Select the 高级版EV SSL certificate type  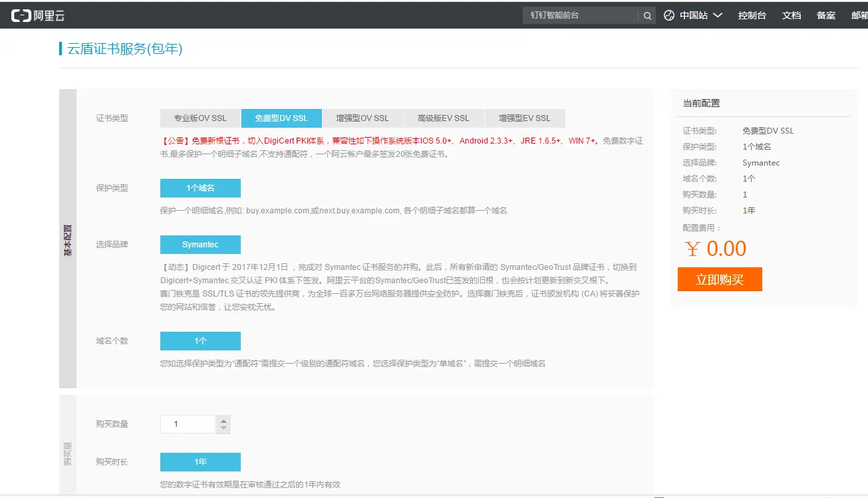[x=444, y=118]
